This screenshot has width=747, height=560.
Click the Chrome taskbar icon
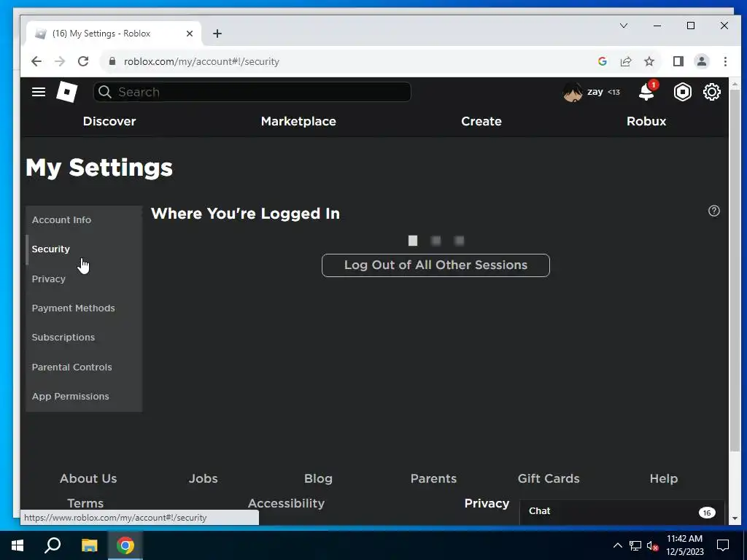[125, 545]
